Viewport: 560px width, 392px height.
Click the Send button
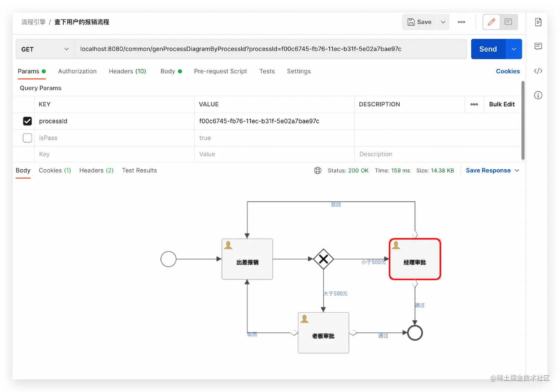[488, 49]
